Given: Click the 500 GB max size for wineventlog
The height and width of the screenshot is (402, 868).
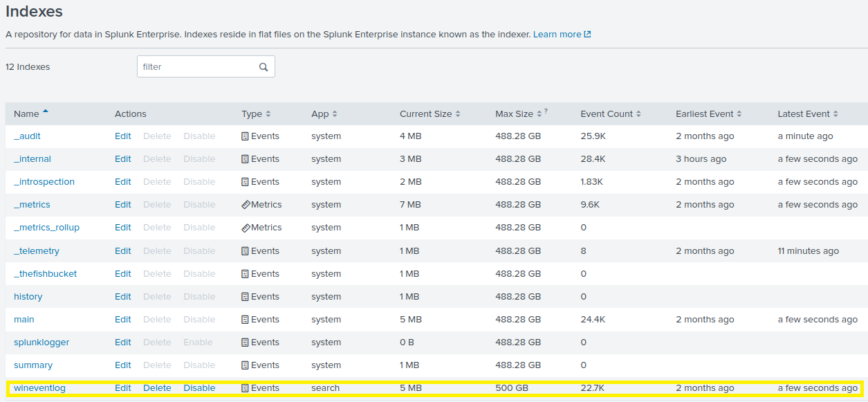Looking at the screenshot, I should (x=513, y=388).
